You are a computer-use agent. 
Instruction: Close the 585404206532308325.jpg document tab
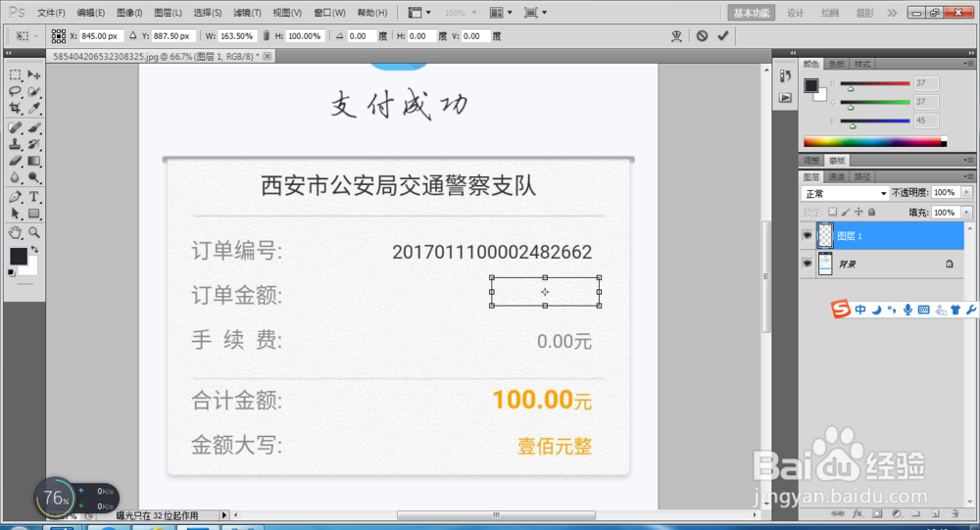268,56
